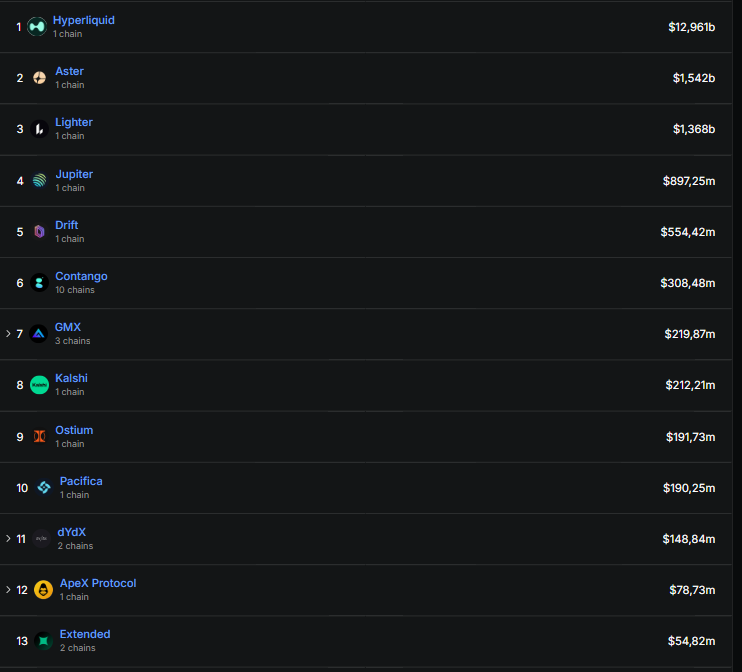The width and height of the screenshot is (742, 672).
Task: Click "1 chain" under Hyperliquid
Action: pyautogui.click(x=68, y=34)
